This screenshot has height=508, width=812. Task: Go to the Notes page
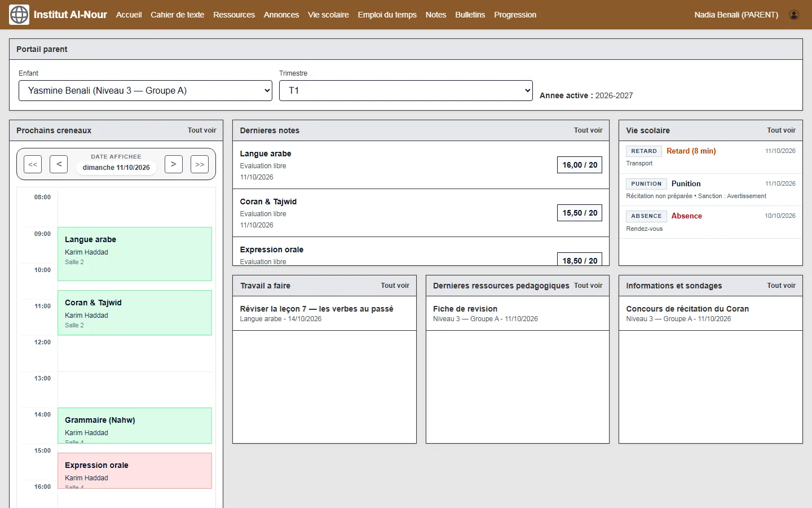(x=436, y=15)
